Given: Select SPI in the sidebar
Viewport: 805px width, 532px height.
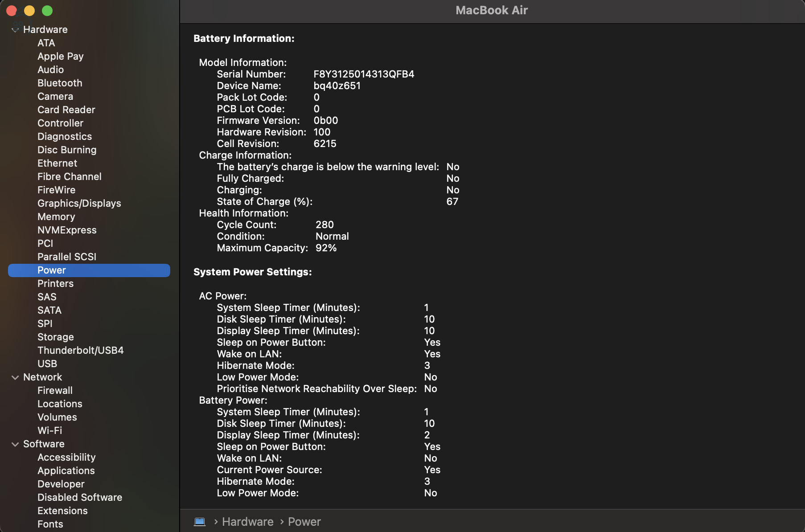Looking at the screenshot, I should click(x=45, y=324).
